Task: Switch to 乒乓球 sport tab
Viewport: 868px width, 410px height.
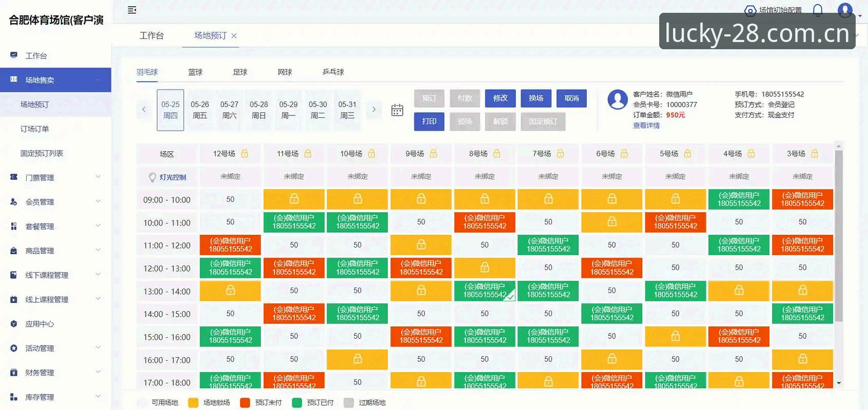Action: point(333,72)
